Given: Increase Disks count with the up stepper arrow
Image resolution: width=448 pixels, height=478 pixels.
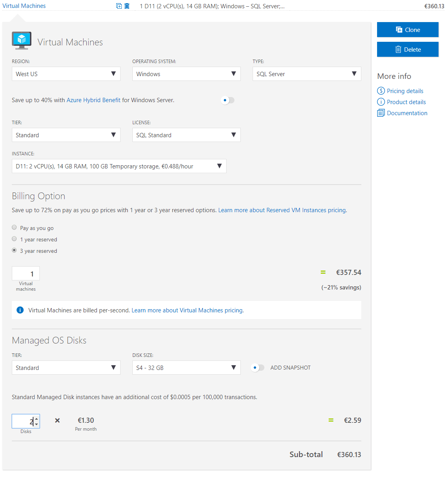Looking at the screenshot, I should click(37, 419).
